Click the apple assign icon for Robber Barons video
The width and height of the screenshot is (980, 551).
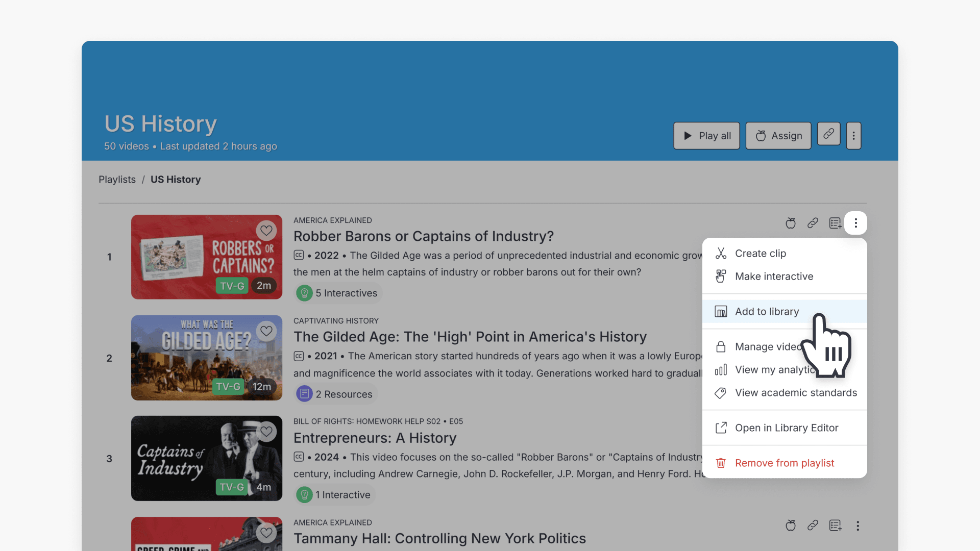(791, 223)
